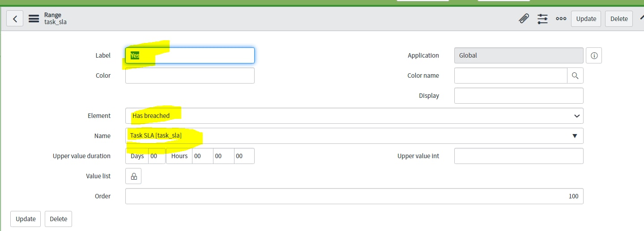Click the Order field showing 100
The width and height of the screenshot is (644, 231).
click(x=354, y=196)
